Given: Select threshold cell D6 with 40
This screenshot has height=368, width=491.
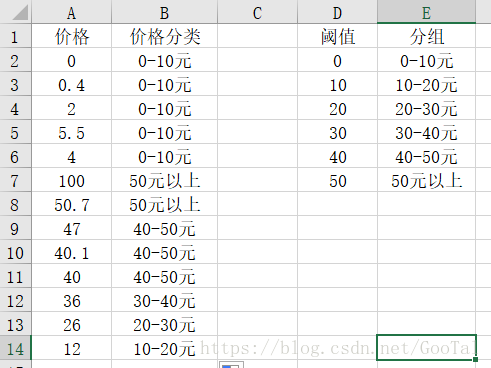Looking at the screenshot, I should [337, 156].
